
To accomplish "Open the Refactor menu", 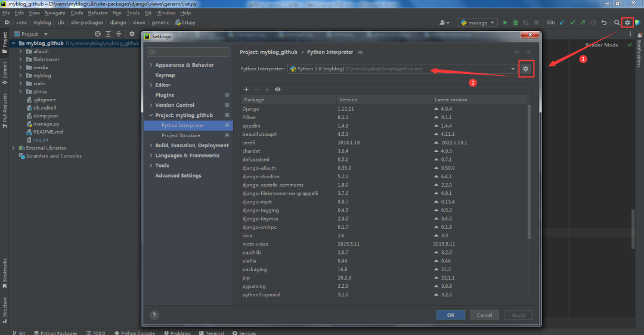I will point(98,13).
